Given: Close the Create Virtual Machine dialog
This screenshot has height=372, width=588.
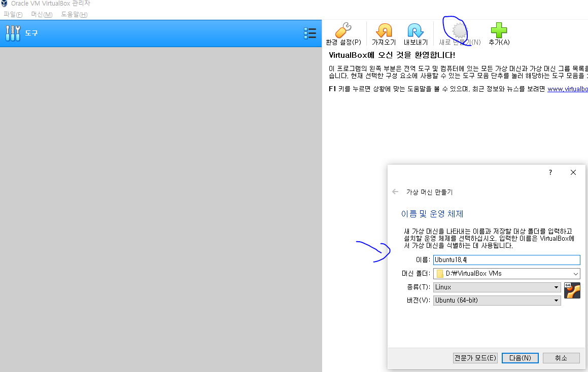Looking at the screenshot, I should [x=573, y=172].
